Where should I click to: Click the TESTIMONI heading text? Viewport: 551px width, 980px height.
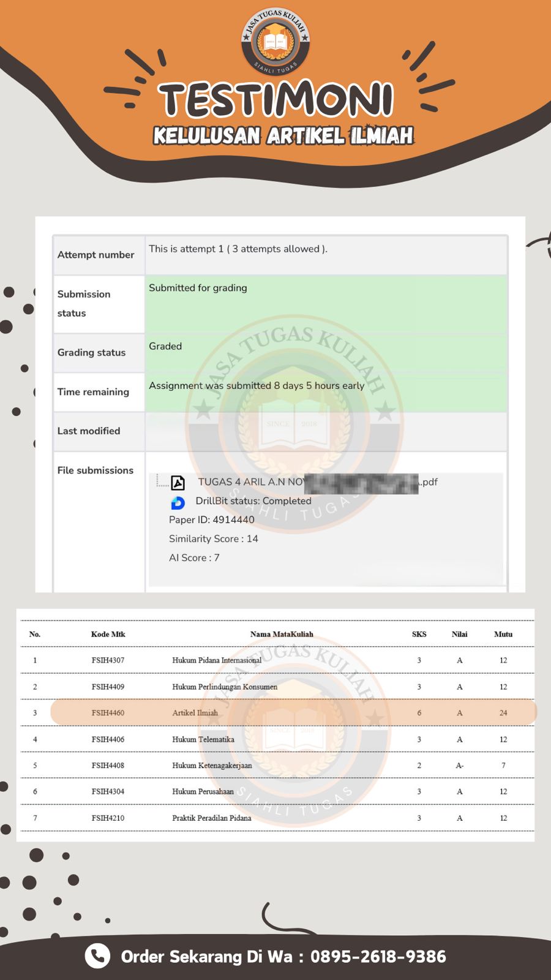pos(276,100)
